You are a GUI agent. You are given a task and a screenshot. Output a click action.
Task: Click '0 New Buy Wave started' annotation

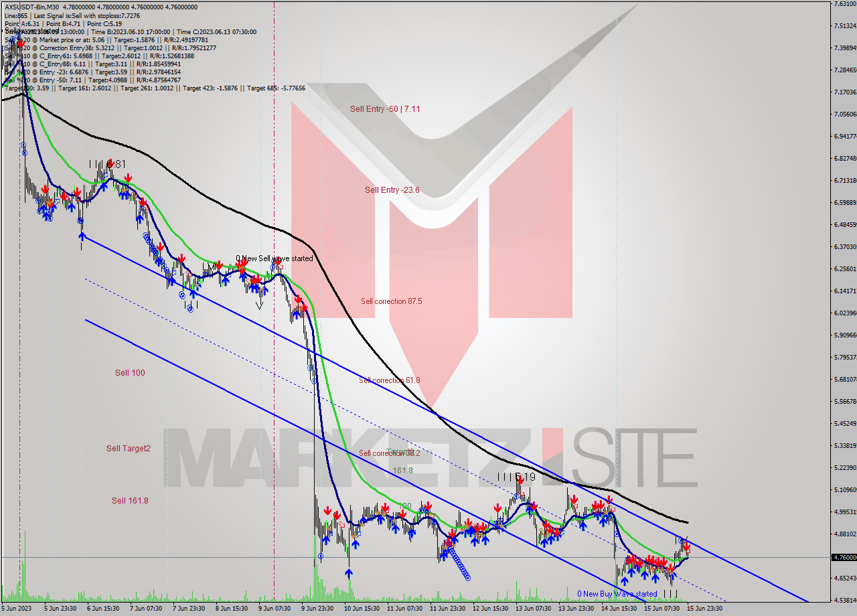pyautogui.click(x=617, y=594)
